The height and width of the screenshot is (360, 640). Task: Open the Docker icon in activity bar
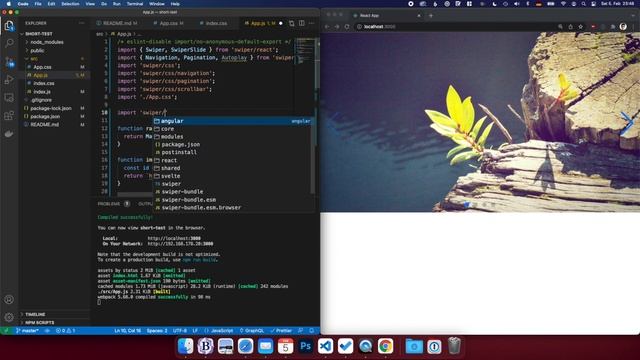pos(9,133)
